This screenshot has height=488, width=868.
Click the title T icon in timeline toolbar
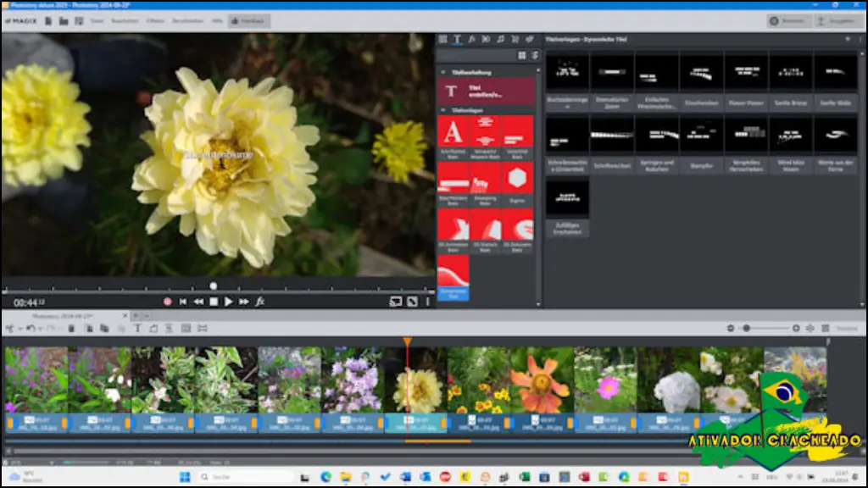pyautogui.click(x=138, y=329)
